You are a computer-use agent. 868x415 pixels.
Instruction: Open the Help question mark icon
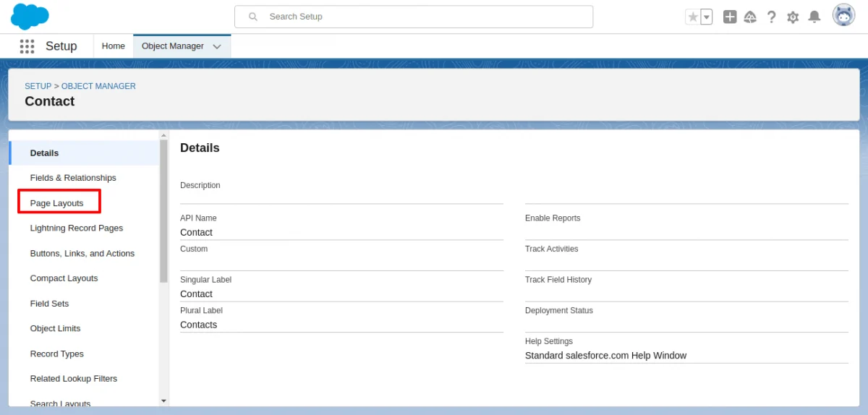click(772, 17)
